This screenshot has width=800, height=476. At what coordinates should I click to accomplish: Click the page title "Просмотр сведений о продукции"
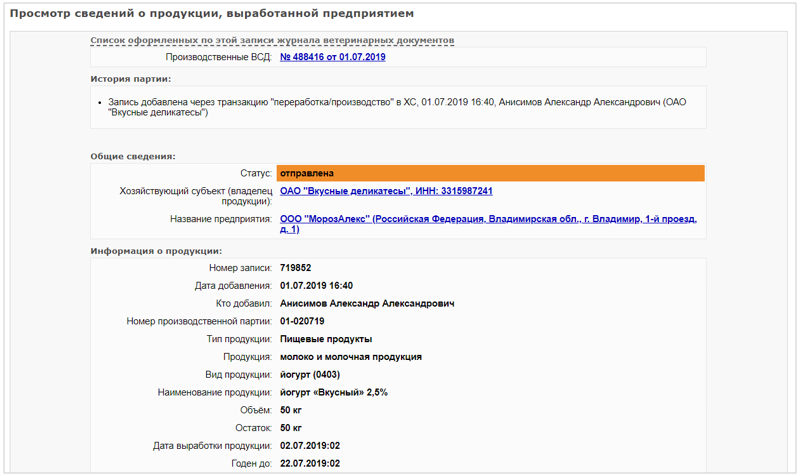click(x=211, y=14)
